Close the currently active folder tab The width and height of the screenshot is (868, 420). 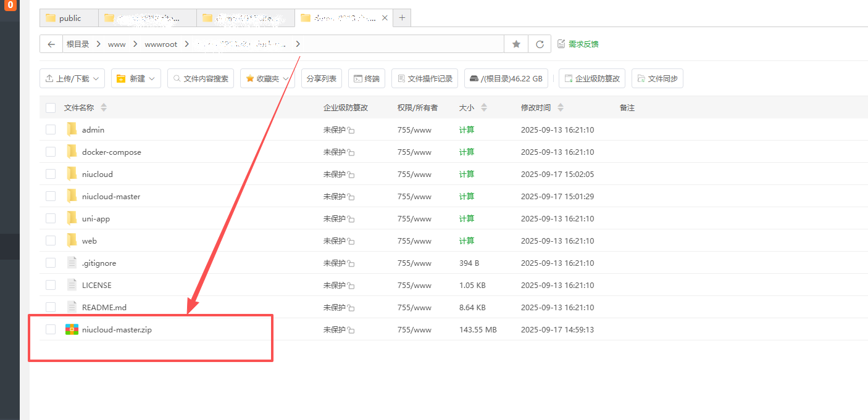(385, 18)
